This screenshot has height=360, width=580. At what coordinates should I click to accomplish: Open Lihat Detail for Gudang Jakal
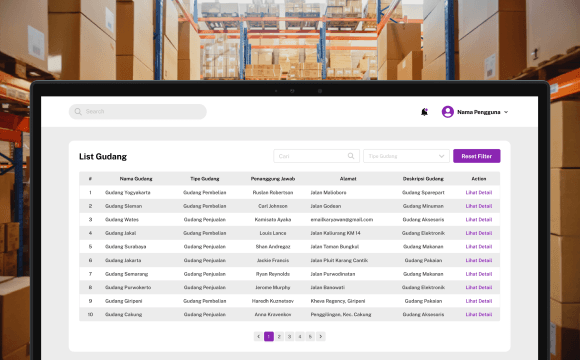pyautogui.click(x=479, y=233)
